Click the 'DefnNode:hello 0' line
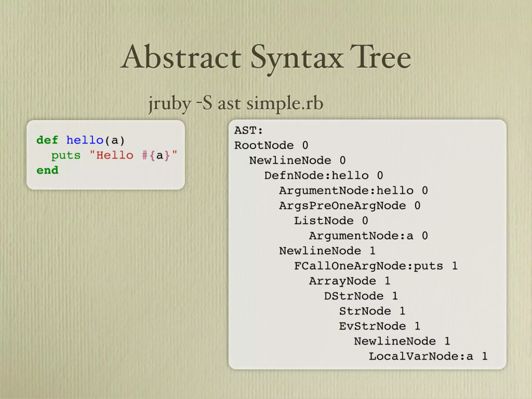The height and width of the screenshot is (399, 532). (324, 175)
